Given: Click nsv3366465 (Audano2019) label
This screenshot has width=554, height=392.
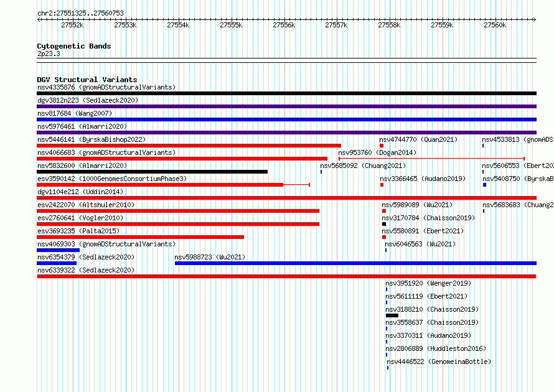Looking at the screenshot, I should [423, 179].
